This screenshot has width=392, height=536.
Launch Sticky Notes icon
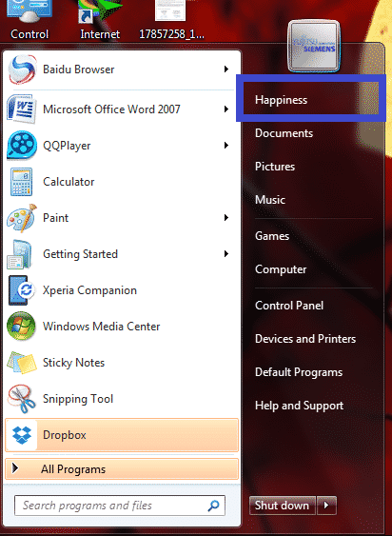22,363
